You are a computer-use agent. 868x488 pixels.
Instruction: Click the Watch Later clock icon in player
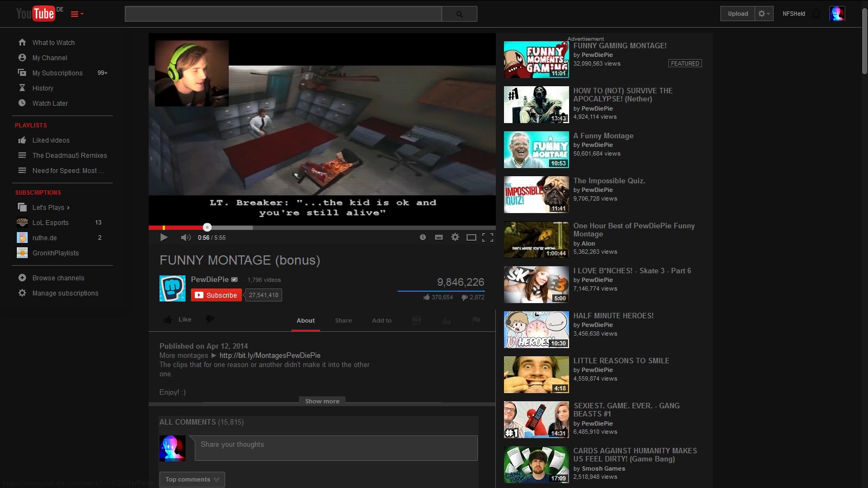(423, 237)
